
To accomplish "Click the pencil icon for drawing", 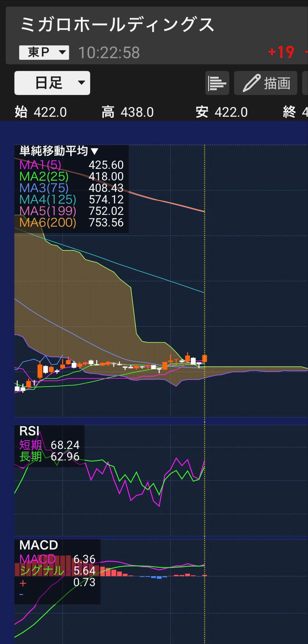I will click(x=251, y=83).
